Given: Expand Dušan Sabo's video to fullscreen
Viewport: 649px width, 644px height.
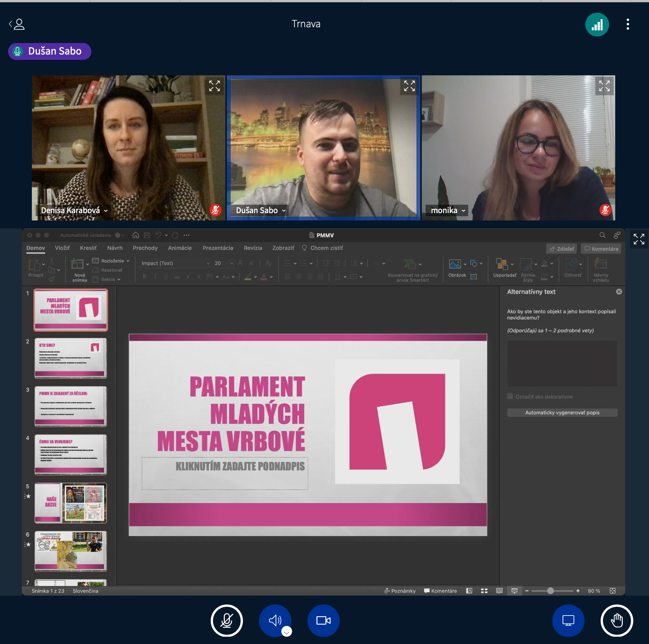Looking at the screenshot, I should 409,86.
